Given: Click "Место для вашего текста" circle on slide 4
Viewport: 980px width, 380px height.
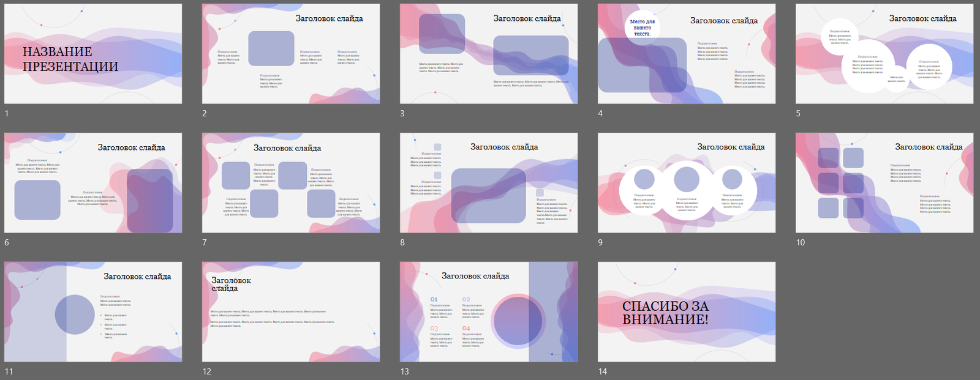Looking at the screenshot, I should click(x=642, y=28).
